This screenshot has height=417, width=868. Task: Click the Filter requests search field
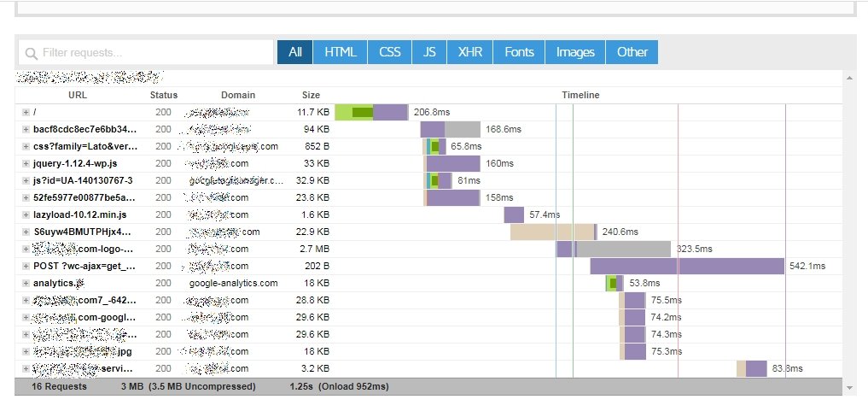(145, 53)
